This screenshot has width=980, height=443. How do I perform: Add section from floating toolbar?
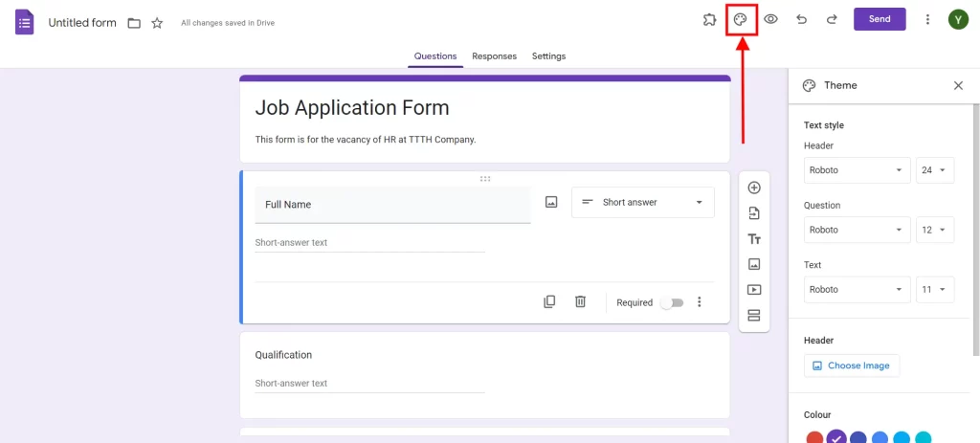click(754, 316)
